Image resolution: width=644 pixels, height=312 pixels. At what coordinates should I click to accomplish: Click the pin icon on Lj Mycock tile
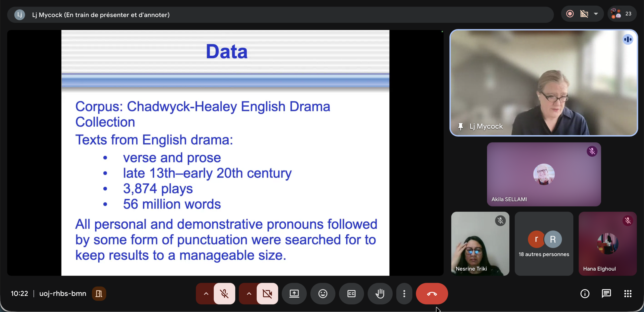tap(460, 126)
